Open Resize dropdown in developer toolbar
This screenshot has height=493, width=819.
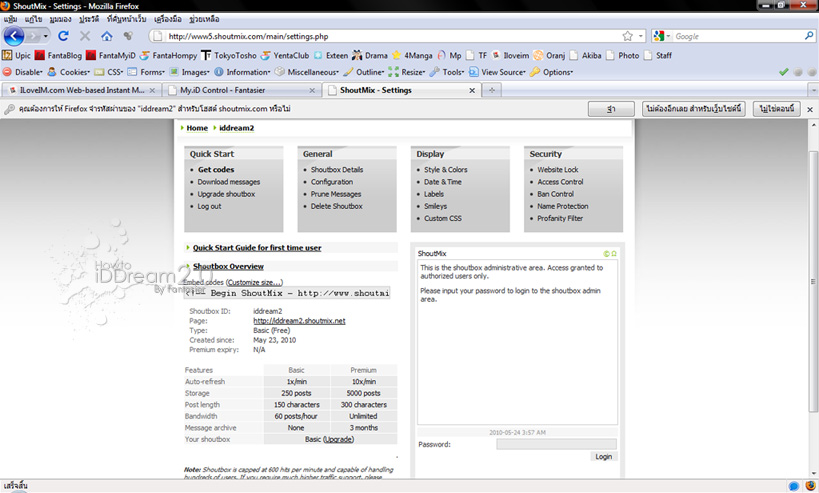[x=407, y=72]
